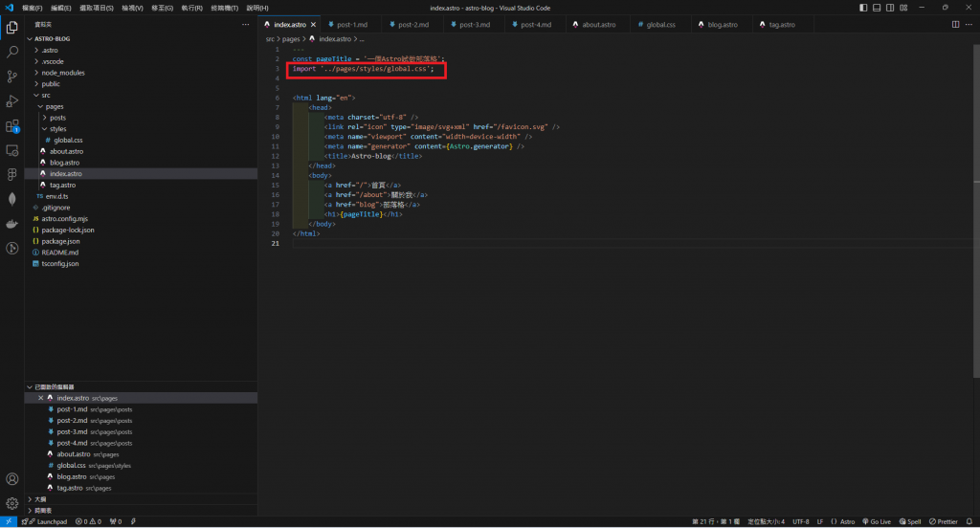Select post-2.md in open editors list
The image size is (980, 528).
point(141,421)
